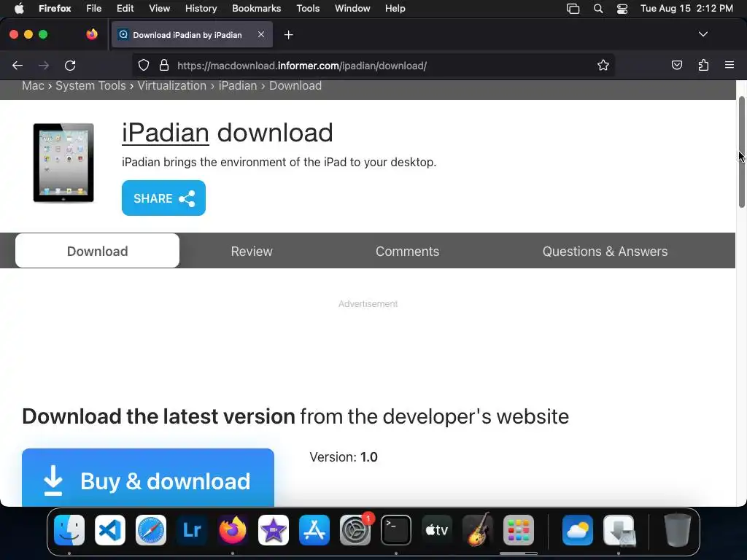View site security via the padlock icon
The image size is (747, 560).
pyautogui.click(x=164, y=65)
